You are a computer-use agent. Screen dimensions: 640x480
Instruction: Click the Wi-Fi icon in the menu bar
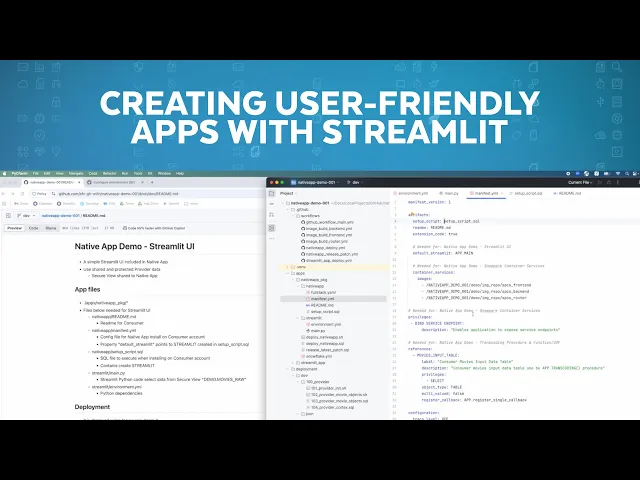618,173
